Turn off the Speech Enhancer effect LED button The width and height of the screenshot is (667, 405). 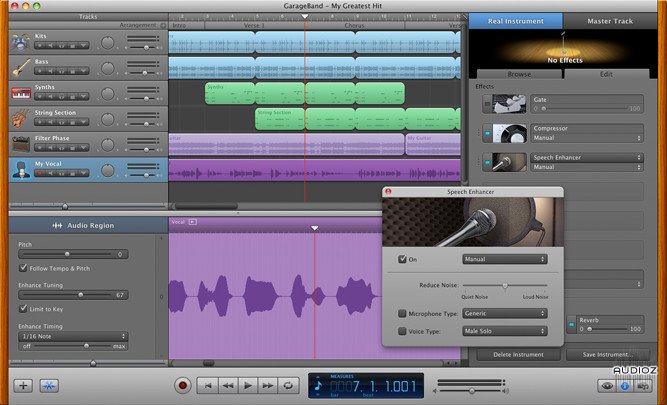pos(487,163)
